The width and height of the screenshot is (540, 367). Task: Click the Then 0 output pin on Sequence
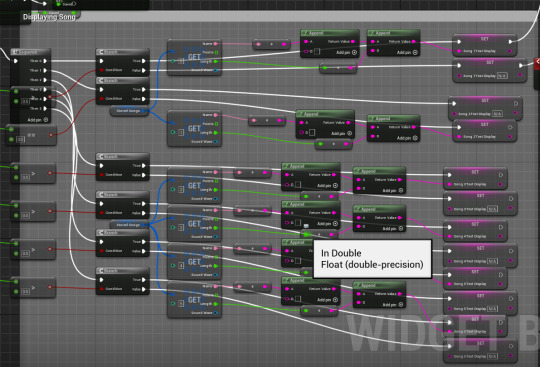click(x=45, y=61)
